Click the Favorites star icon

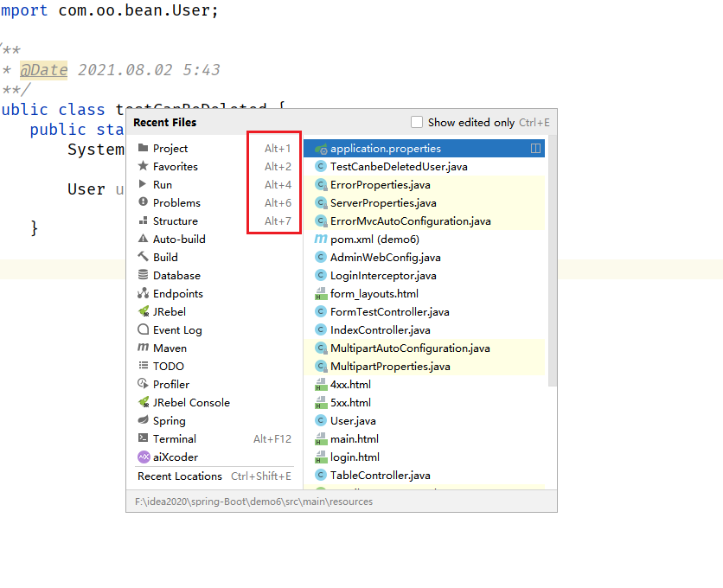click(x=144, y=166)
